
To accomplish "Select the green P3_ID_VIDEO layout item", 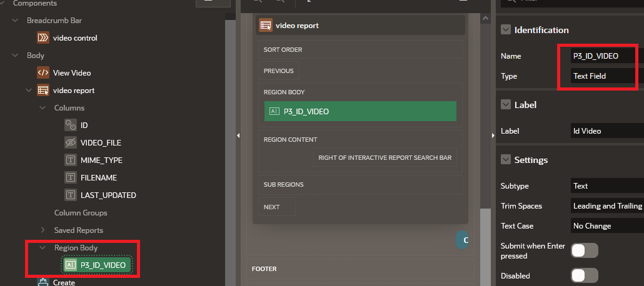I will click(360, 111).
